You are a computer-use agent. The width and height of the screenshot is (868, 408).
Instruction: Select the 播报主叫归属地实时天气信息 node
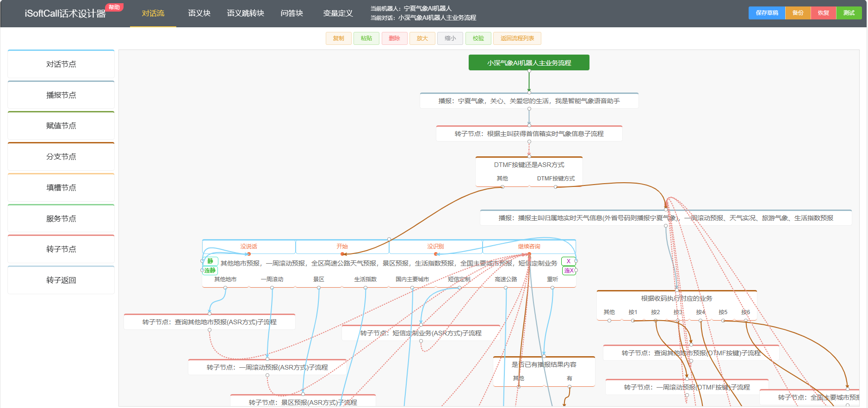[666, 218]
